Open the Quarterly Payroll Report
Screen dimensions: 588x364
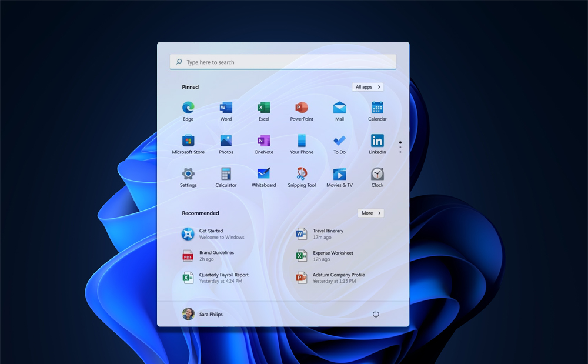(215, 278)
